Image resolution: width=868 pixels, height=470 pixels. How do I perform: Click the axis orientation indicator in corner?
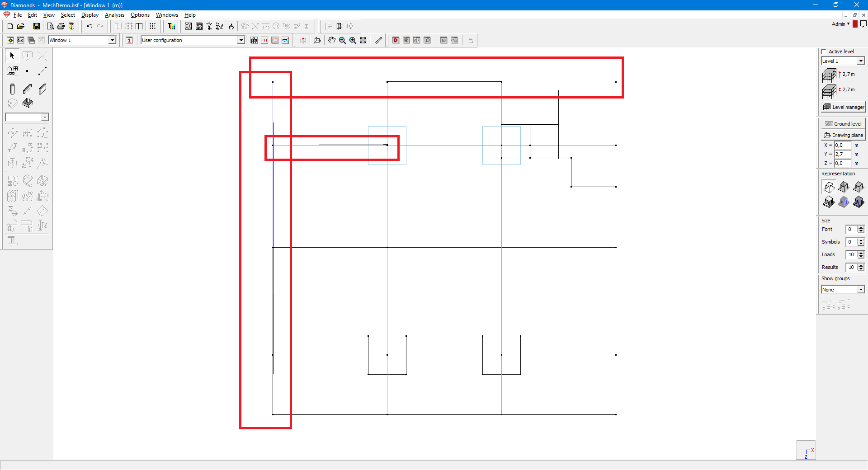pyautogui.click(x=806, y=450)
